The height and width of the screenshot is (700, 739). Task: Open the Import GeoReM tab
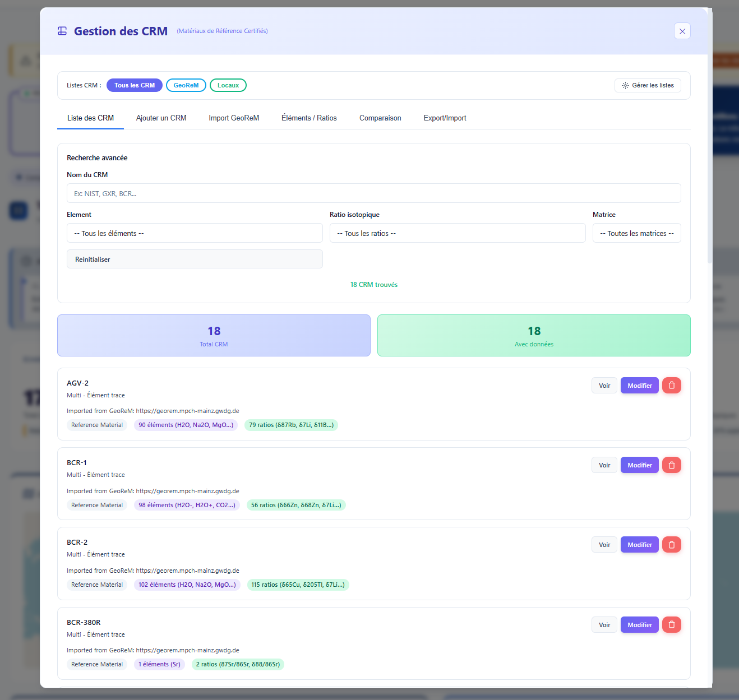234,118
